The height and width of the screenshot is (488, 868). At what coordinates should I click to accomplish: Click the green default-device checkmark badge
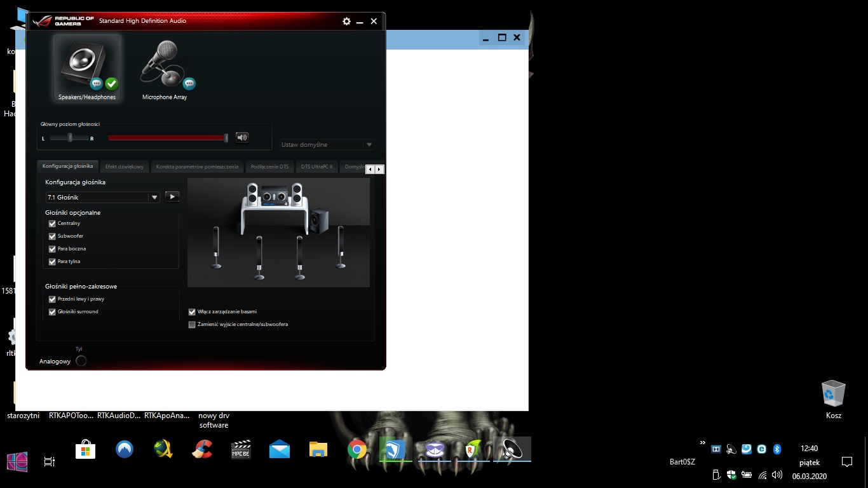click(x=112, y=83)
